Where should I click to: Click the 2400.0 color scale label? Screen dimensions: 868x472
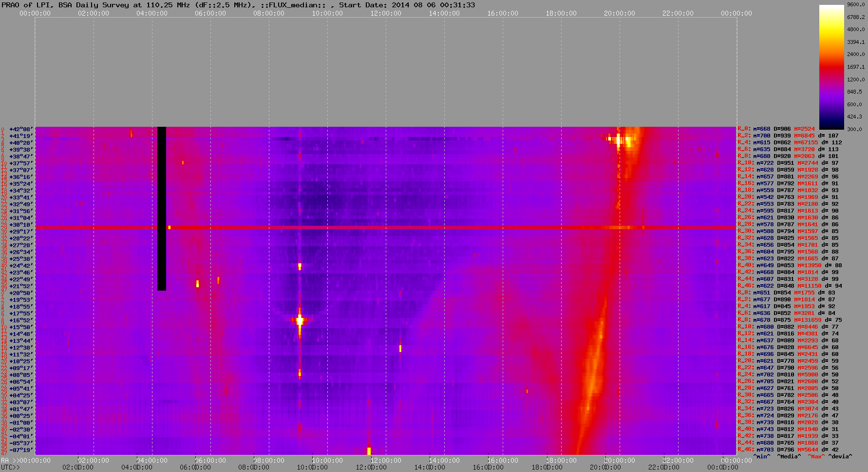[x=856, y=54]
